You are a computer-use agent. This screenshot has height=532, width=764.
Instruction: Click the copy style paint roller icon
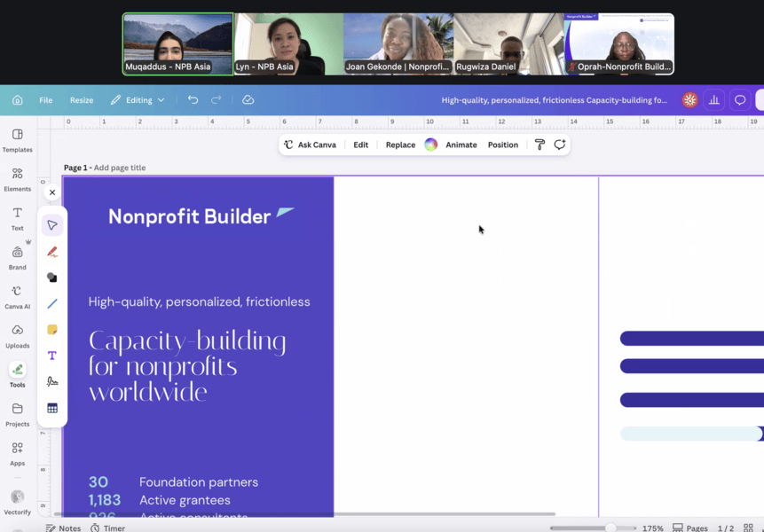(x=540, y=145)
